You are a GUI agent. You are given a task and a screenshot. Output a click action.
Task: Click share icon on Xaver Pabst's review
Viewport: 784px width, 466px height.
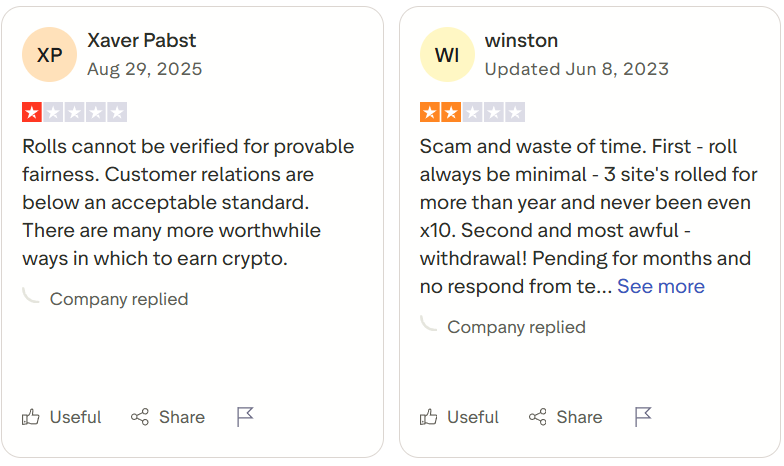click(x=140, y=417)
